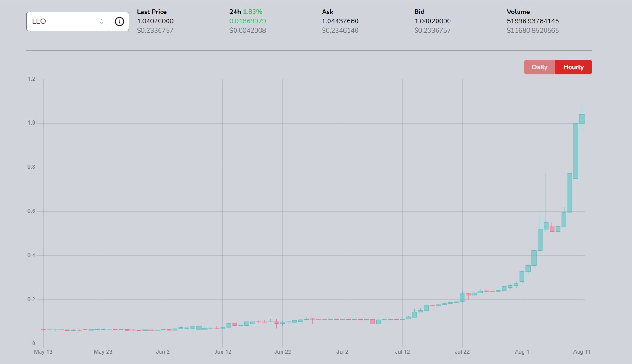Click the May 13 x-axis date label
The image size is (632, 364).
[43, 352]
